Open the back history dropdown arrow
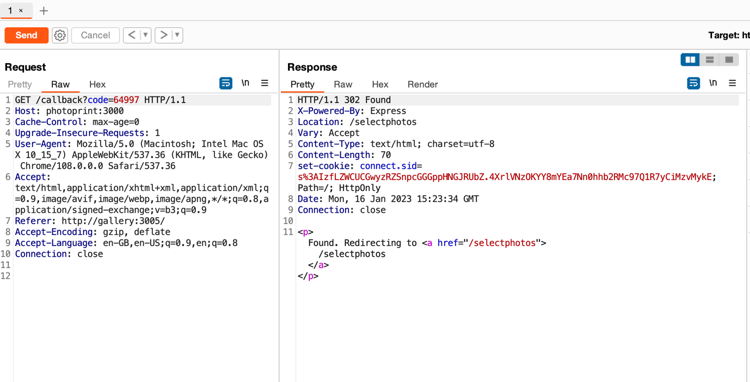Image resolution: width=750 pixels, height=382 pixels. pyautogui.click(x=146, y=35)
